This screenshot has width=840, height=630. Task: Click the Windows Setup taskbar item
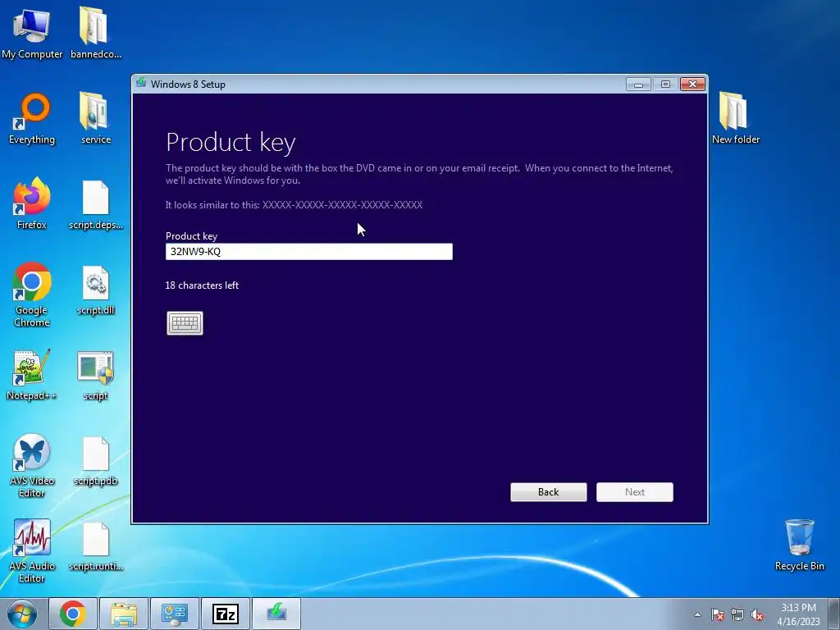pyautogui.click(x=276, y=614)
